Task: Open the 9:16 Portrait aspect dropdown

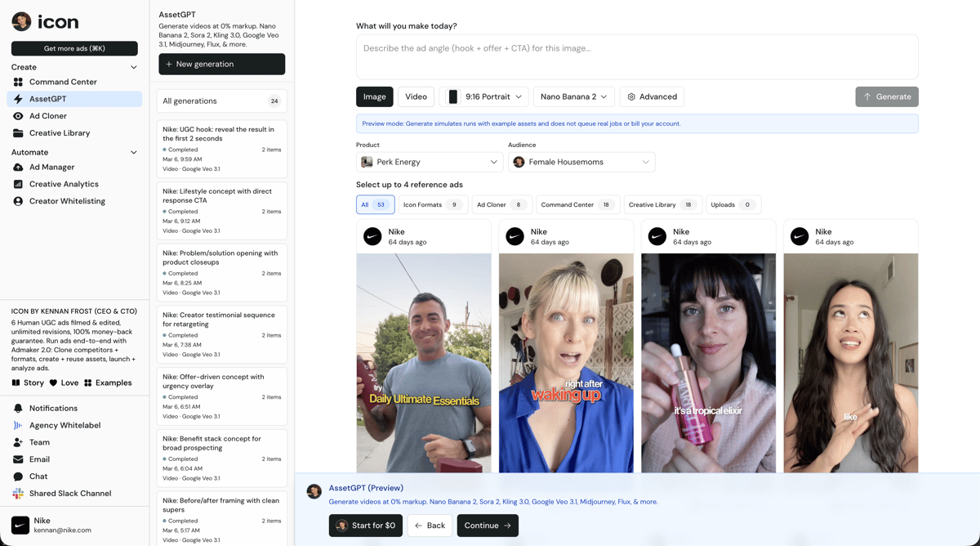Action: 484,96
